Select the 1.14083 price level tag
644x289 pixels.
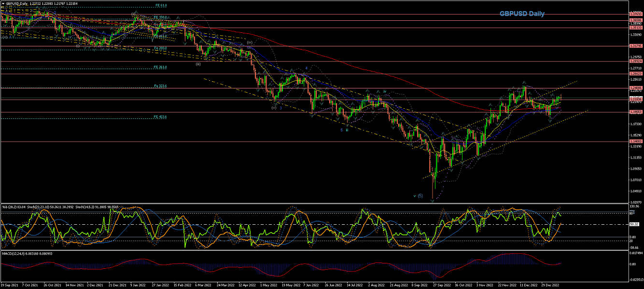(635, 141)
